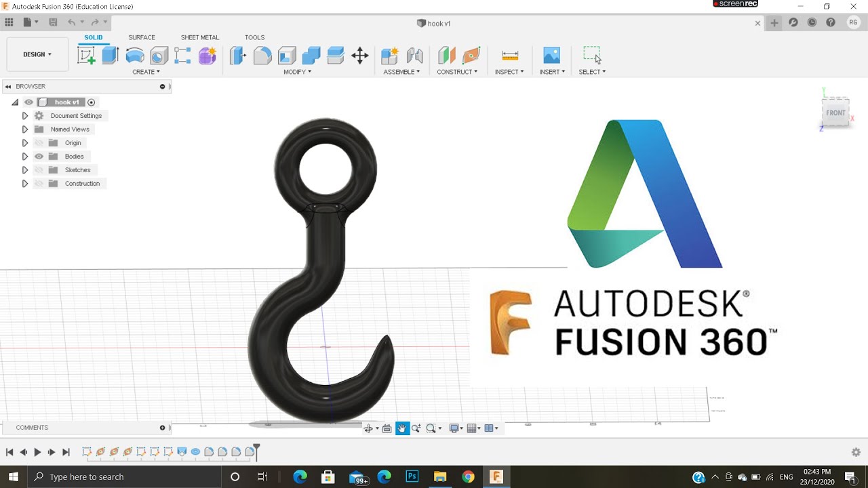Toggle visibility of hook v1 component
The width and height of the screenshot is (868, 488).
coord(28,102)
